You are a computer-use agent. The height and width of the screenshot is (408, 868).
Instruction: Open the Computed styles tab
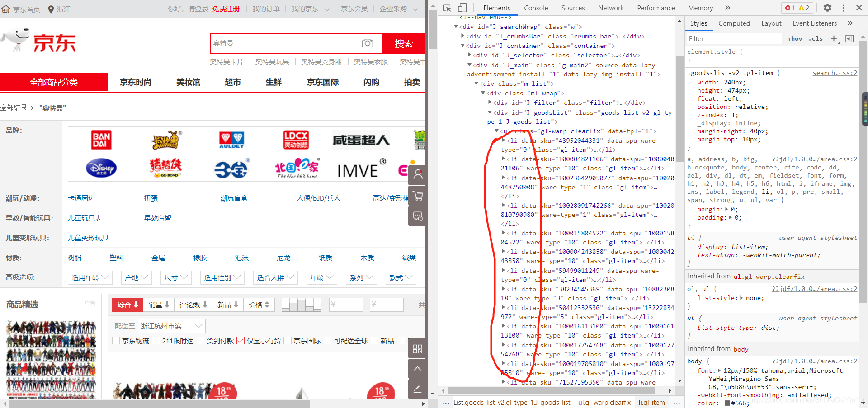click(734, 23)
